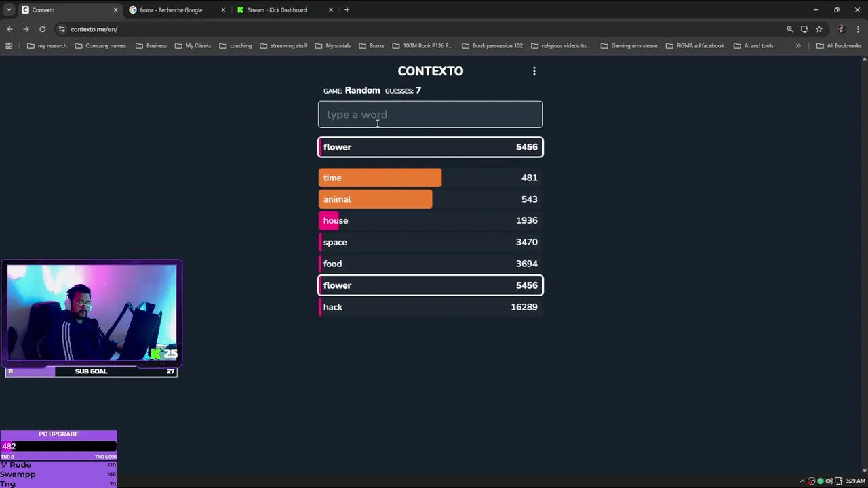Open the Contexto three-dot menu
Screen dimensions: 868x488
pos(534,71)
